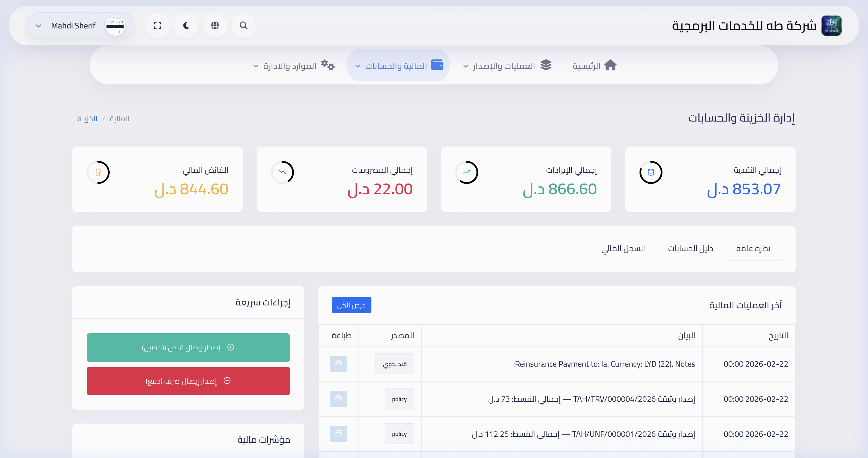The image size is (868, 458).
Task: Select the wallet icon on المالية والحسابات
Action: pos(437,65)
